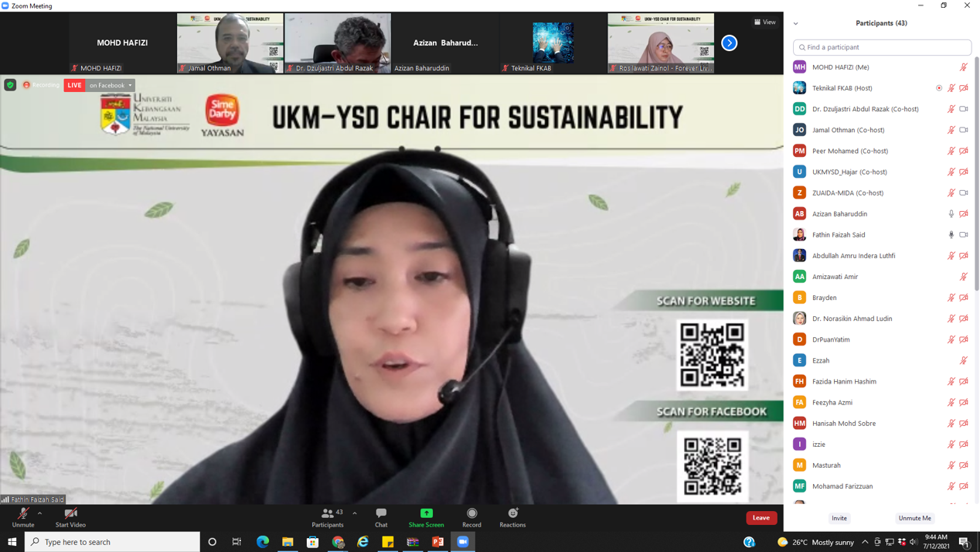The height and width of the screenshot is (552, 980).
Task: Collapse the Participants panel chevron
Action: click(x=796, y=23)
